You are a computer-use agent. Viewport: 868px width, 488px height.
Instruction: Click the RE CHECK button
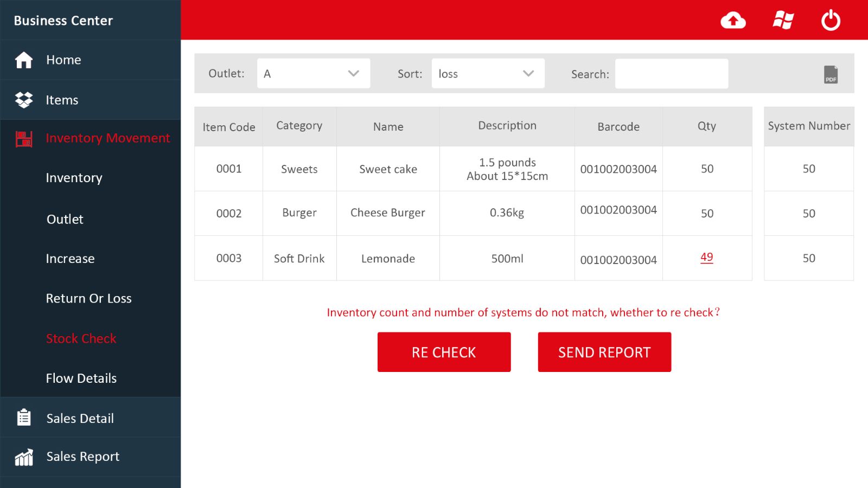pyautogui.click(x=444, y=352)
